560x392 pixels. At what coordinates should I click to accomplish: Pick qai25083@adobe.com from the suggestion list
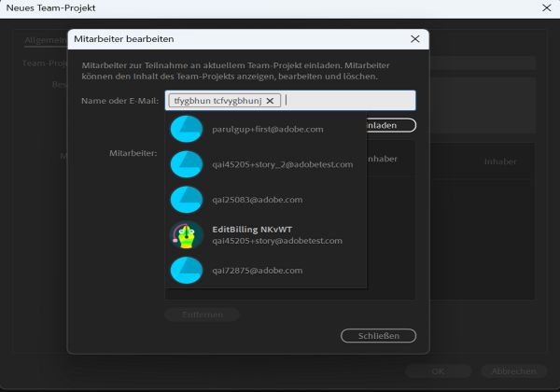click(x=266, y=200)
